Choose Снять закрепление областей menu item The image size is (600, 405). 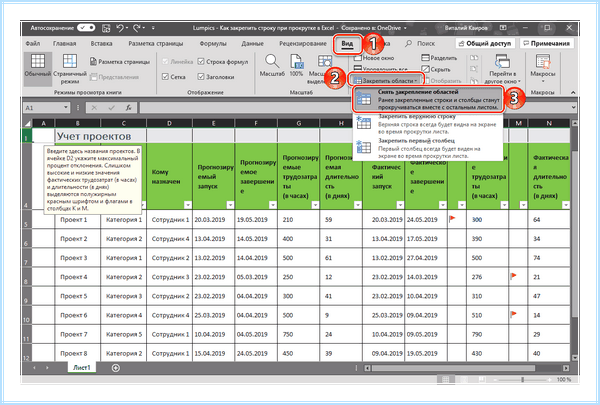(x=427, y=100)
